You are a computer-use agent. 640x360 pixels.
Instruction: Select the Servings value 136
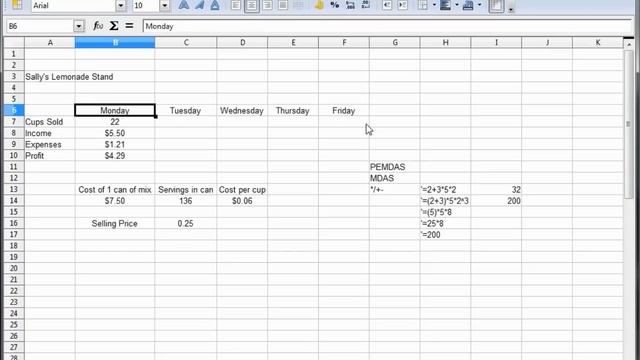tap(186, 201)
